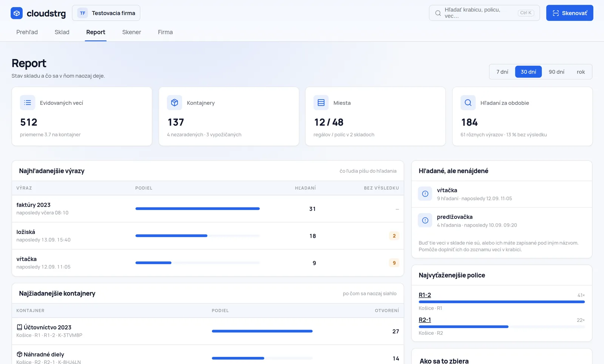Go to the Skener tab

[x=132, y=32]
